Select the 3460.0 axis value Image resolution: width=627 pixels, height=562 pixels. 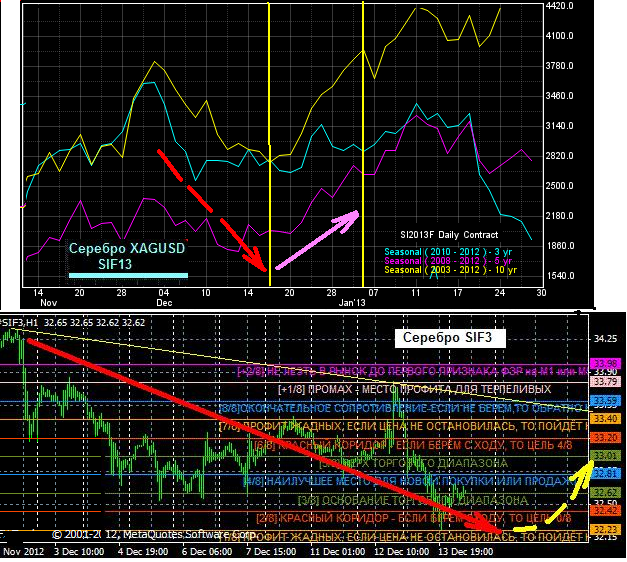pyautogui.click(x=561, y=96)
